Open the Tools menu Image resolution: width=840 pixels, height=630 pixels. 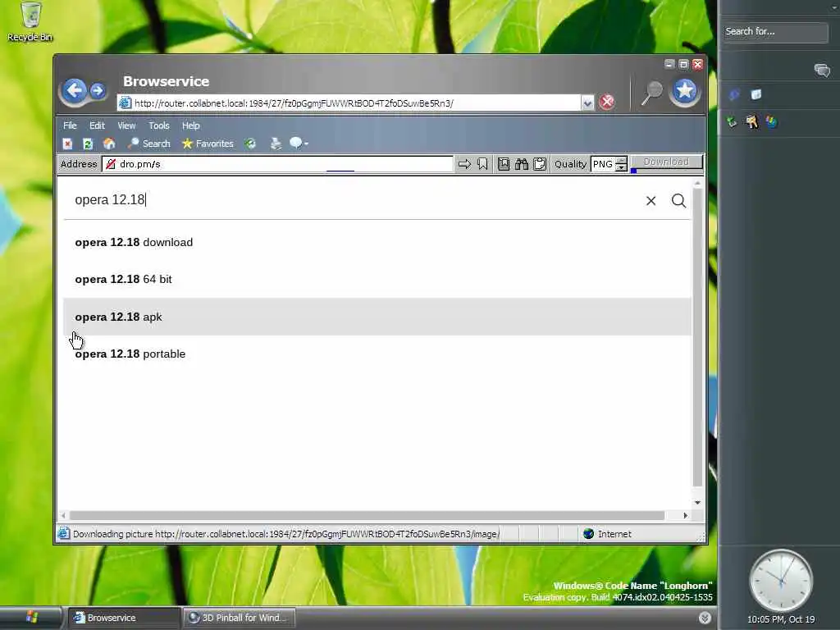tap(159, 126)
